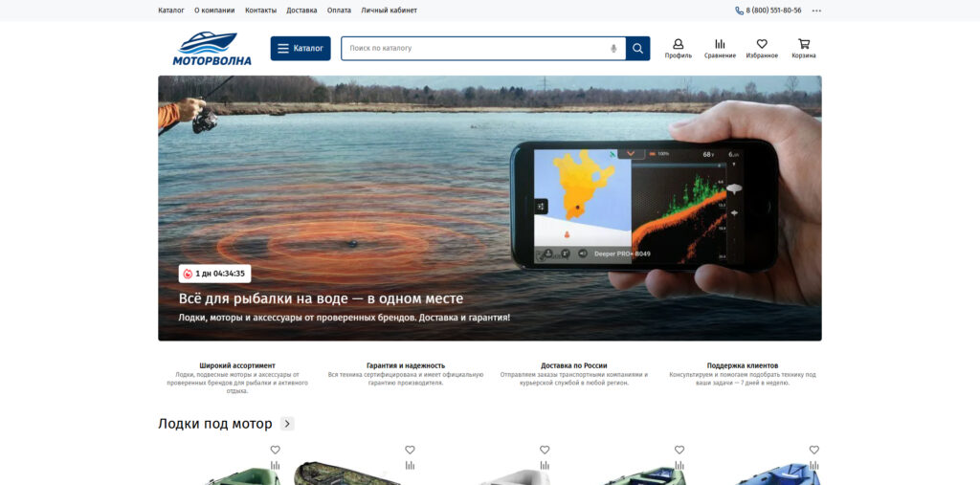Add fifth boat card to comparison
980x485 pixels.
(x=813, y=466)
